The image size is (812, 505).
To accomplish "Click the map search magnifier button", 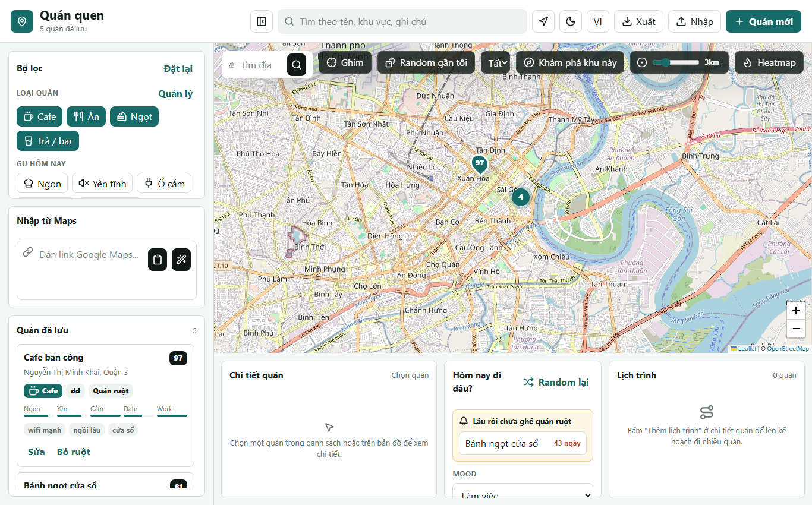I will point(297,65).
